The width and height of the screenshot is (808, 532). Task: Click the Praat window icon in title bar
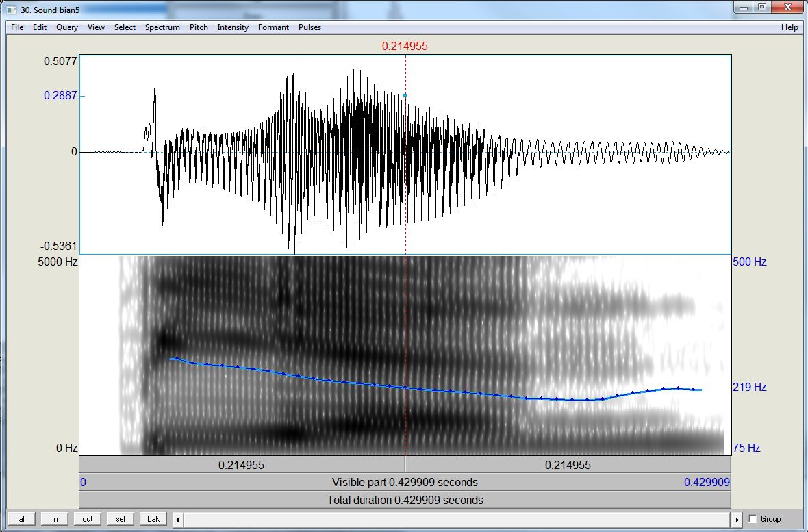point(12,10)
